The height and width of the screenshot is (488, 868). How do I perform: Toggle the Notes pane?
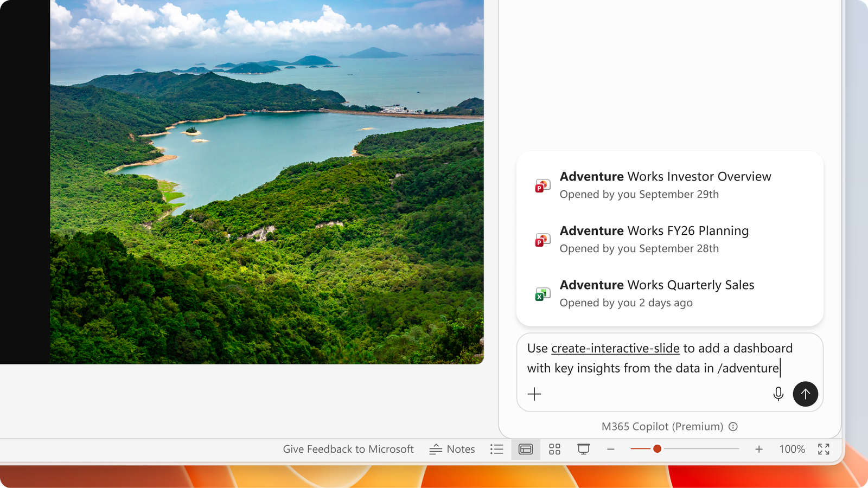click(x=452, y=449)
